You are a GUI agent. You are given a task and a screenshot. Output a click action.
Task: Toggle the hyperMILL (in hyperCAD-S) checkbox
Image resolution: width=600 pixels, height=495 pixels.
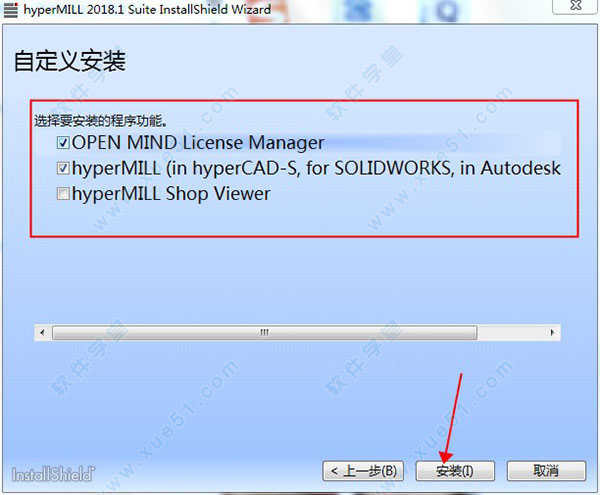point(64,169)
